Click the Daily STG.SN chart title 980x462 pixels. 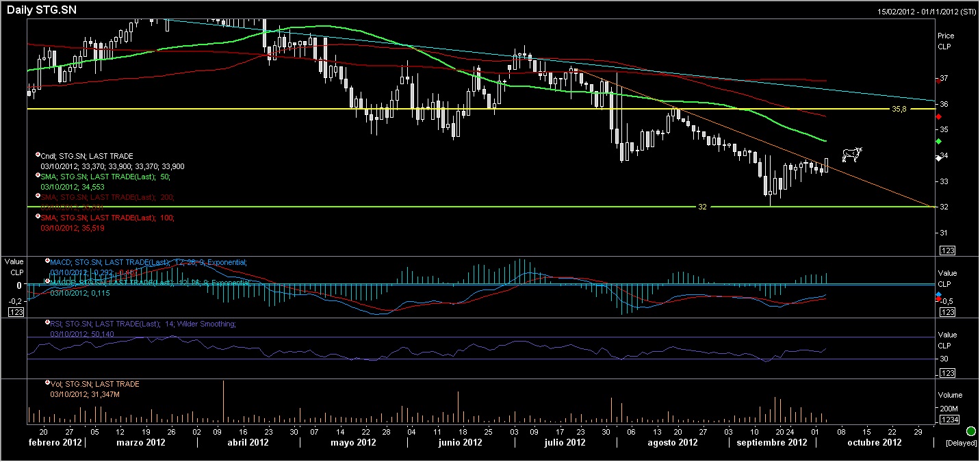point(42,10)
